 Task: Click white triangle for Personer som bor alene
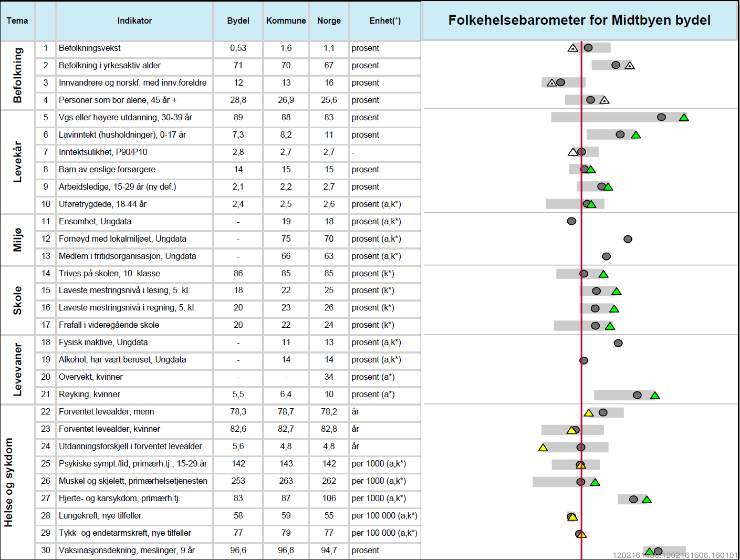pyautogui.click(x=604, y=100)
